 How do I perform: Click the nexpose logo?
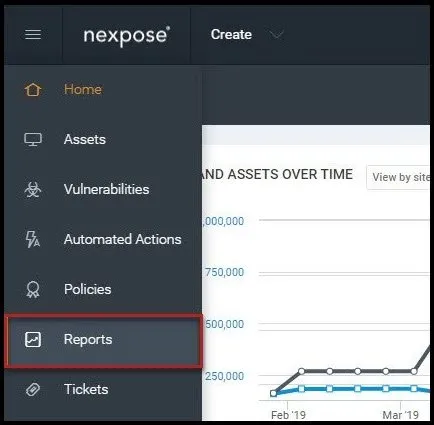[x=127, y=36]
